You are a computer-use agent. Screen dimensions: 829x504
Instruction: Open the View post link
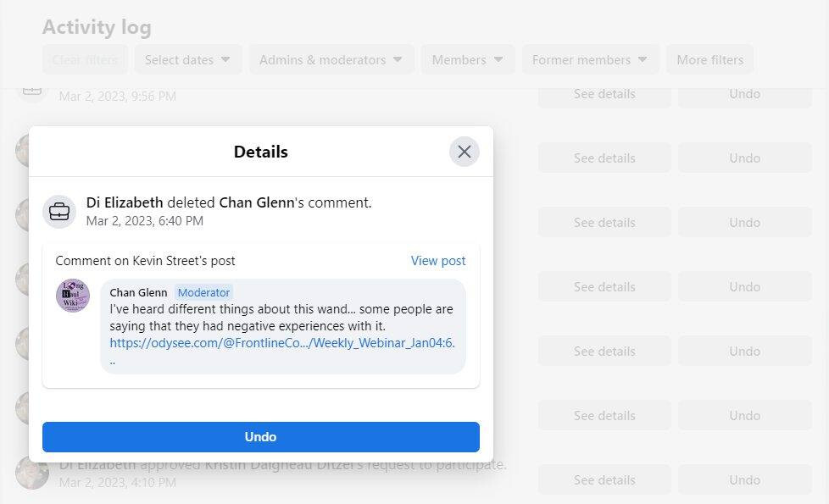[437, 261]
